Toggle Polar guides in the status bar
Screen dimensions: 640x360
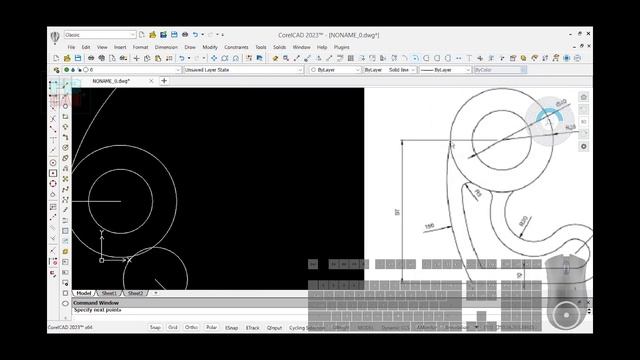tap(211, 327)
